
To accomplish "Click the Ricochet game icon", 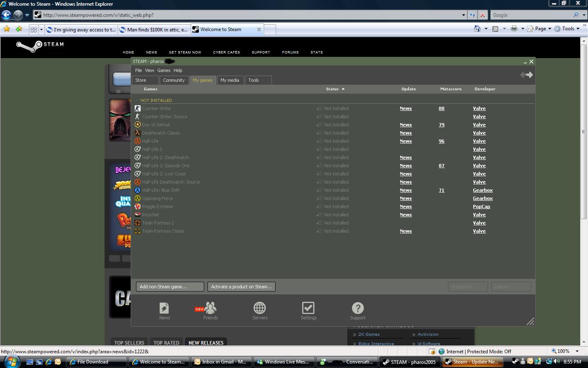I will (x=138, y=215).
